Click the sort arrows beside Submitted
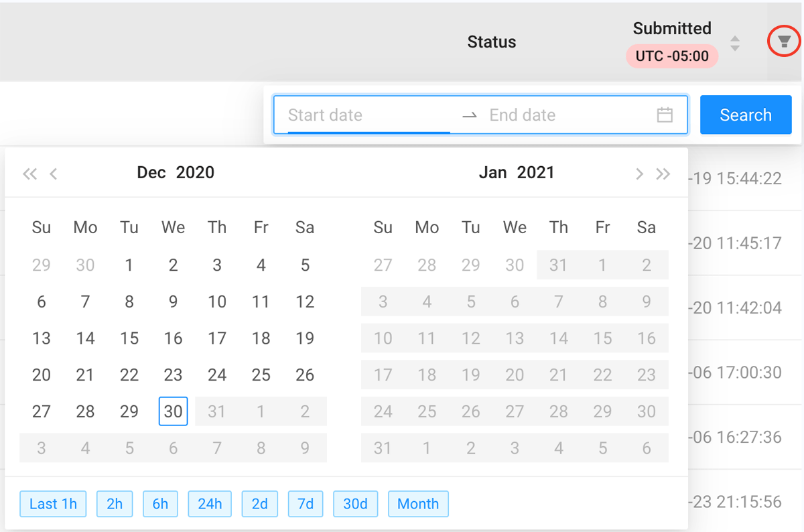Screen dimensions: 804x532 click(x=735, y=44)
